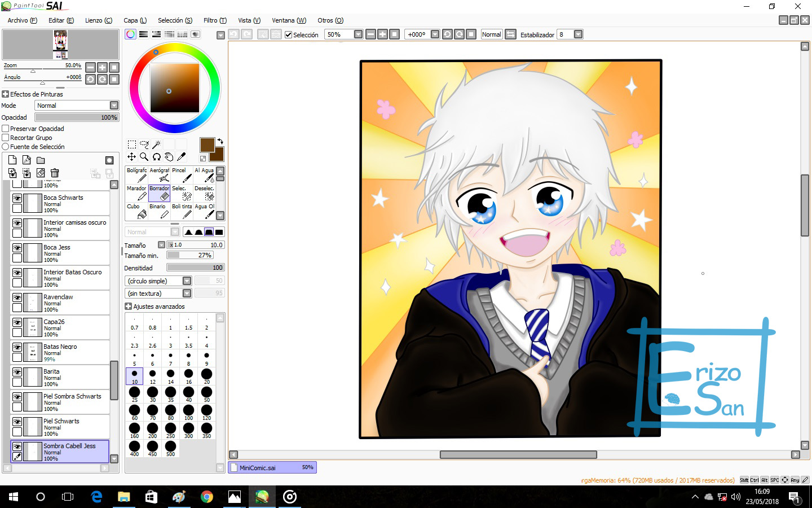Swap foreground and background colors
This screenshot has width=812, height=508.
click(220, 141)
